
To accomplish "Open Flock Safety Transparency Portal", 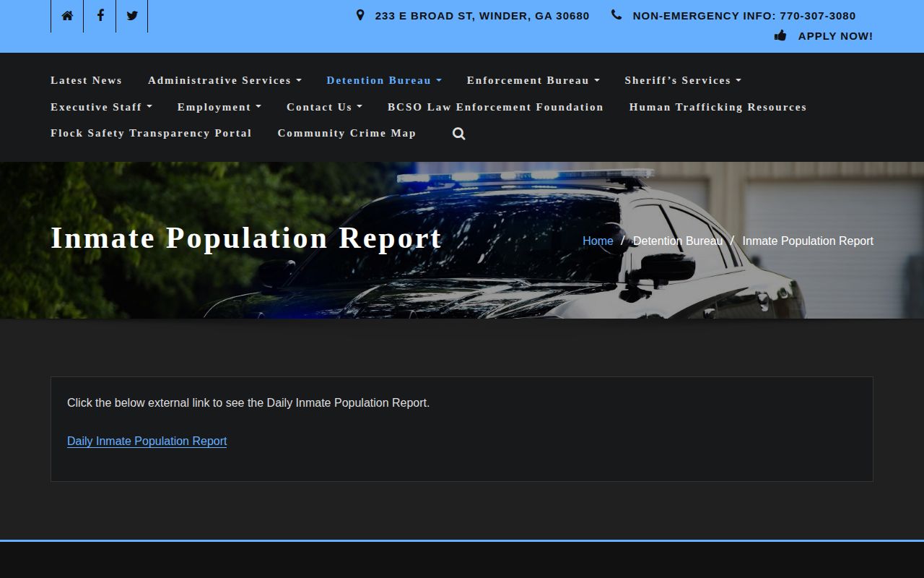I will (151, 133).
